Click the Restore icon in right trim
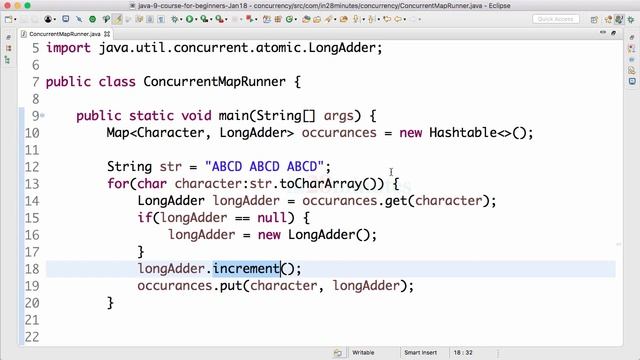This screenshot has width=640, height=360. pyautogui.click(x=632, y=38)
